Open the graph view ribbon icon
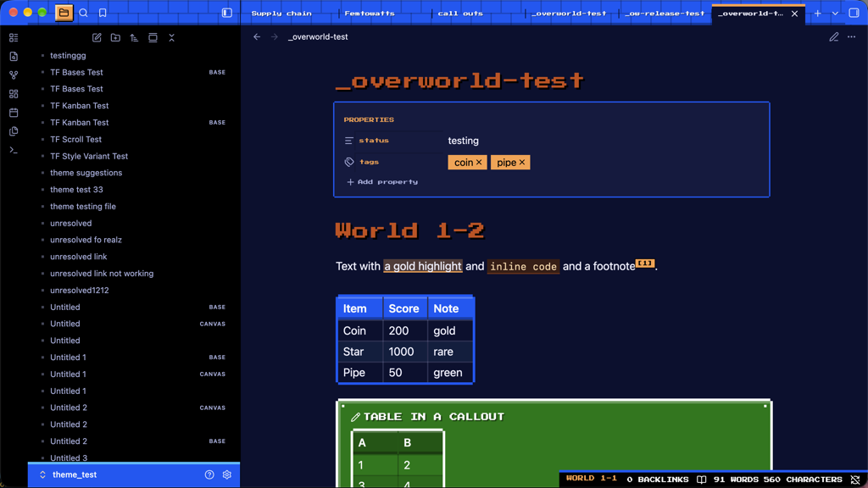 tap(14, 75)
